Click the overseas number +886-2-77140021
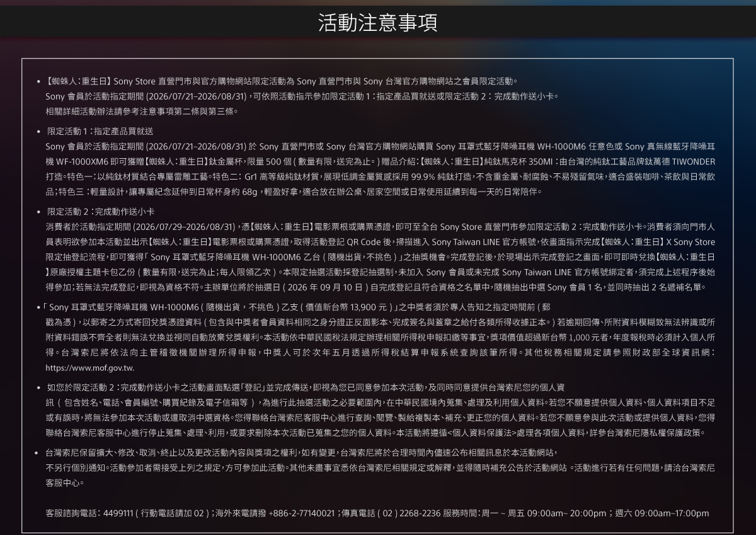The height and width of the screenshot is (535, 756). coord(301,513)
